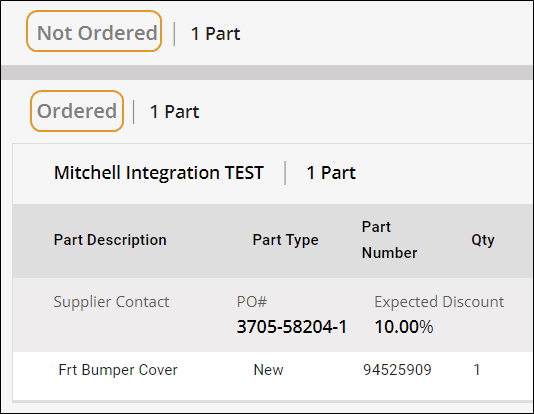534x414 pixels.
Task: Click the Mitchell Integration TEST 1 Part count
Action: click(331, 173)
